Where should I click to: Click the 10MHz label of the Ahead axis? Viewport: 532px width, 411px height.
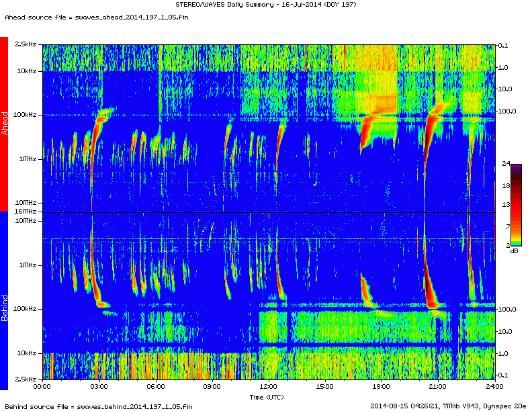pyautogui.click(x=26, y=203)
